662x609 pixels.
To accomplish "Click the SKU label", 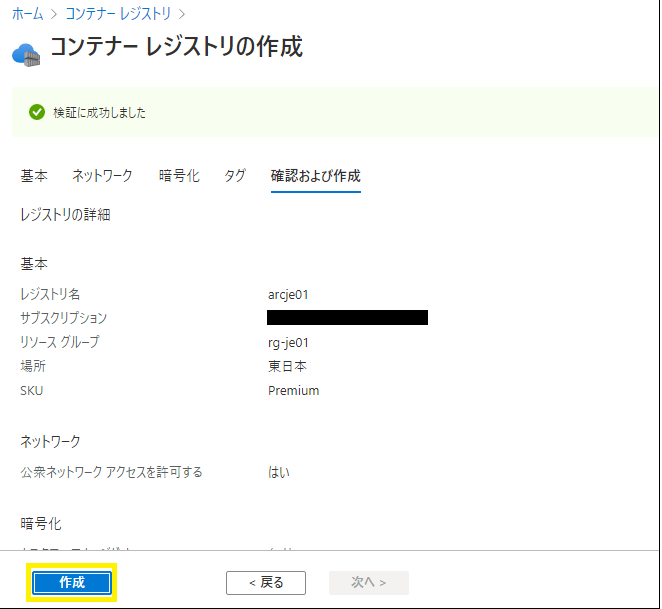I will [x=32, y=391].
